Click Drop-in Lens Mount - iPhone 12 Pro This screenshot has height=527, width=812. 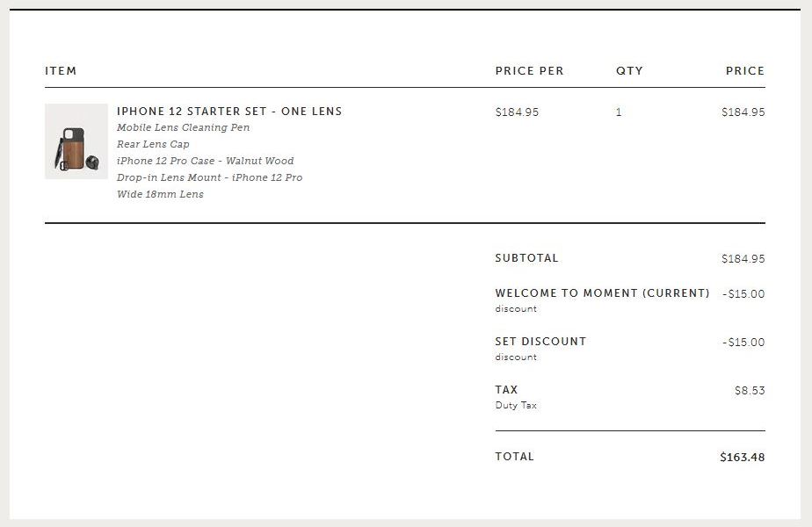point(210,177)
